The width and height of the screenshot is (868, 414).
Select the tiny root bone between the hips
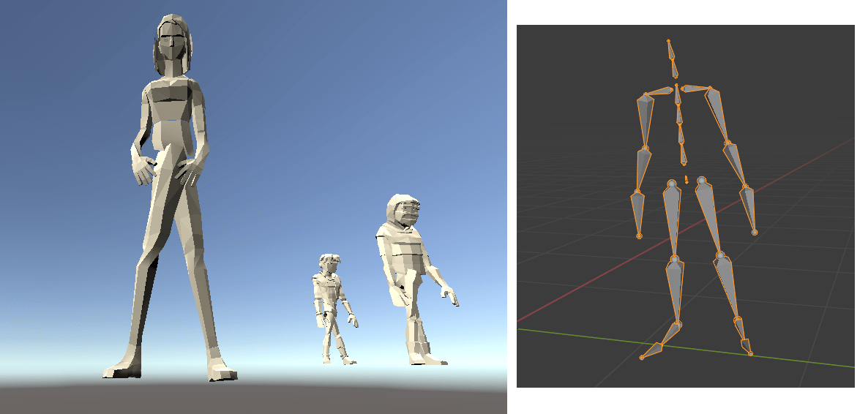[686, 179]
